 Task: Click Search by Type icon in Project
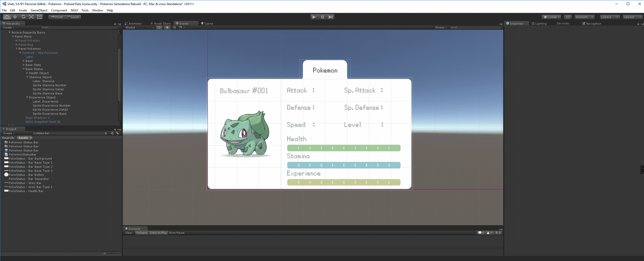pos(112,133)
